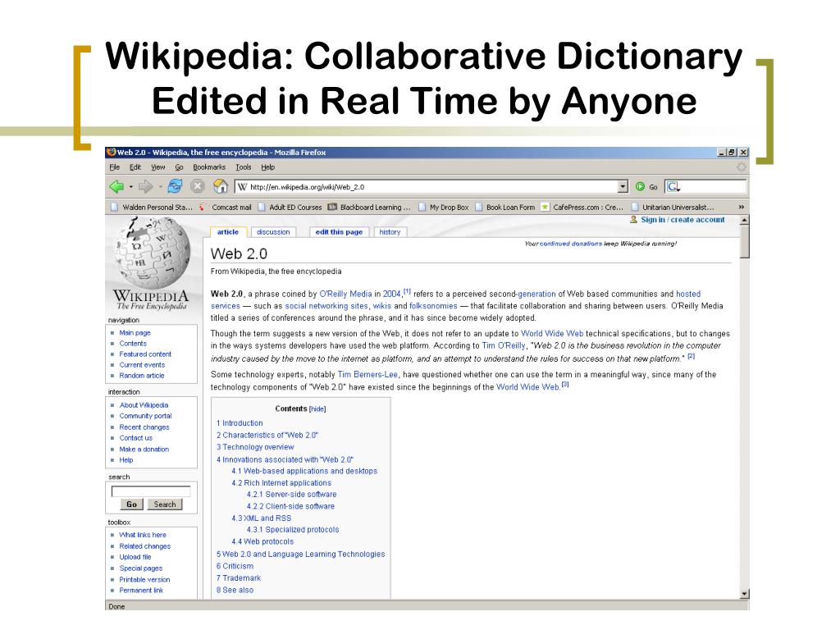Open the Recent changes link
This screenshot has width=840, height=630.
[x=144, y=427]
